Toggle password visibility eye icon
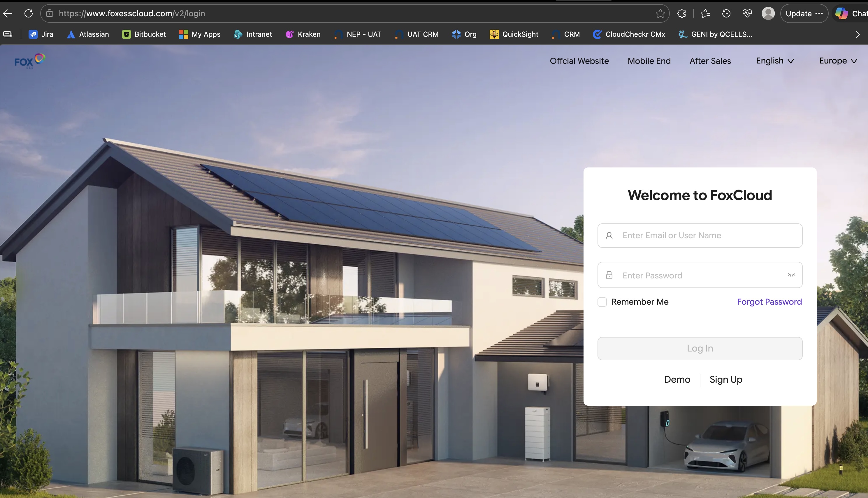 point(791,275)
